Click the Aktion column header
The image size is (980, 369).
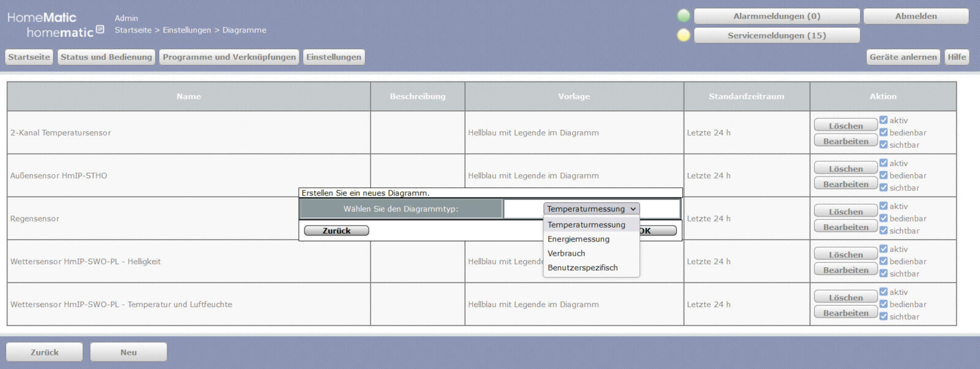tap(883, 96)
